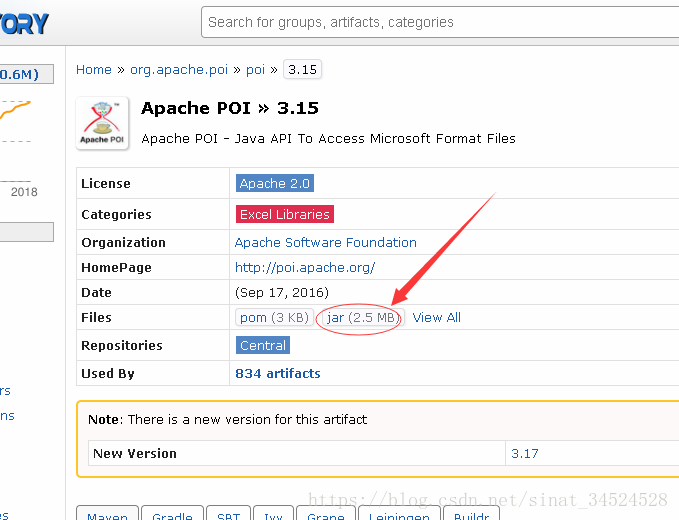The image size is (679, 520).
Task: Download the pom (3 KB) file
Action: click(x=274, y=317)
